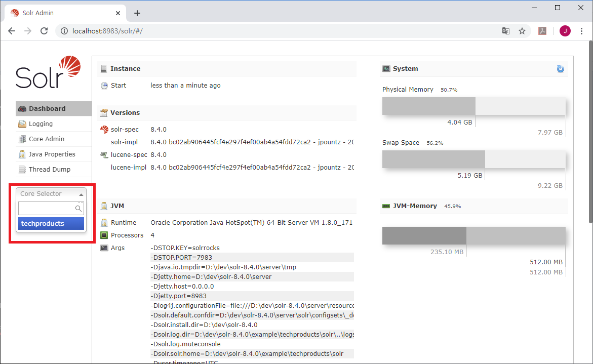The image size is (593, 364).
Task: Click the Start clock icon
Action: (104, 86)
